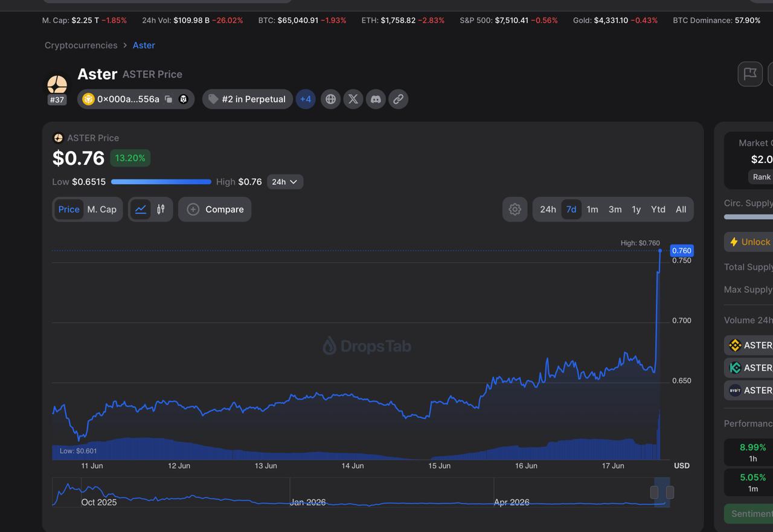
Task: Select the line chart type
Action: coord(141,210)
